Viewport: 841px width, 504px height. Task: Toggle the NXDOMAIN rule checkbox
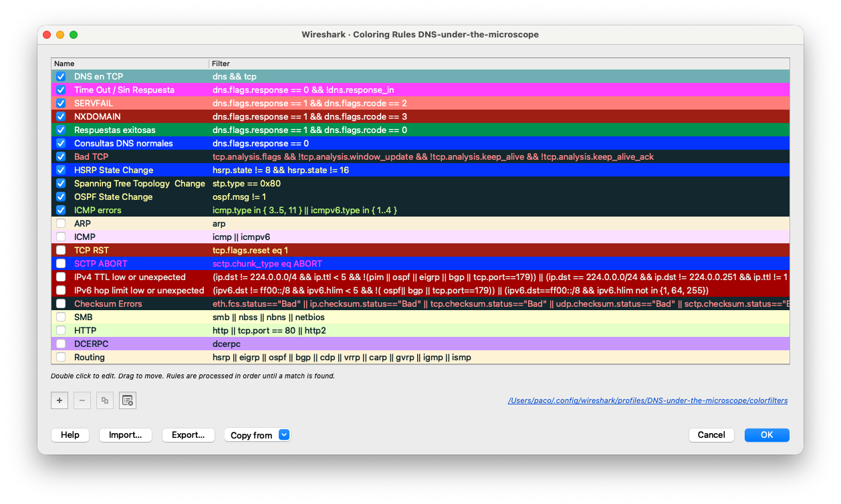point(61,117)
